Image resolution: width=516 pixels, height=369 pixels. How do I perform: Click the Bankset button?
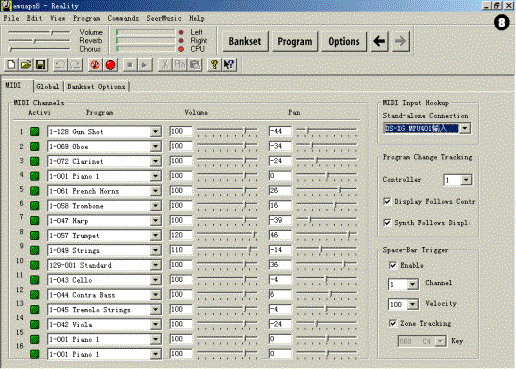point(245,41)
